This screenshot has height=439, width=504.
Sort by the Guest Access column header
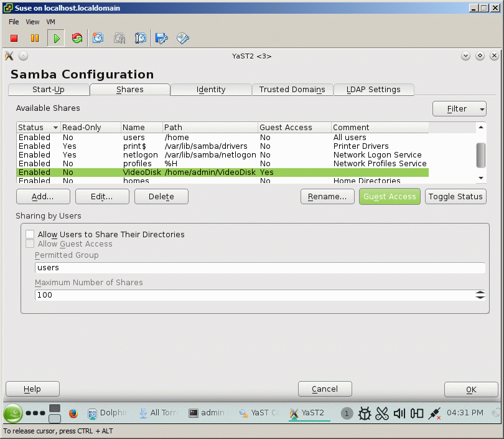(x=294, y=128)
